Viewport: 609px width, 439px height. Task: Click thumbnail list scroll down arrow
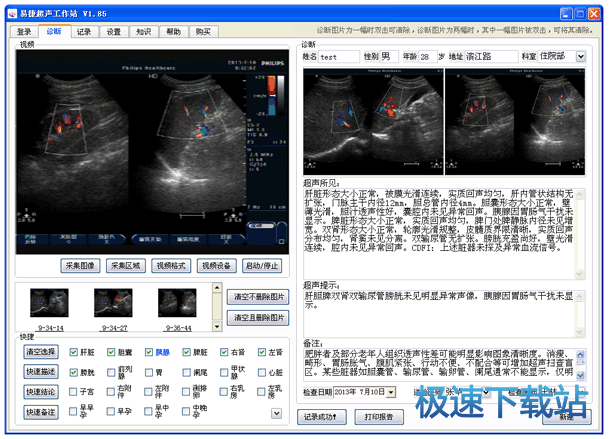217,326
